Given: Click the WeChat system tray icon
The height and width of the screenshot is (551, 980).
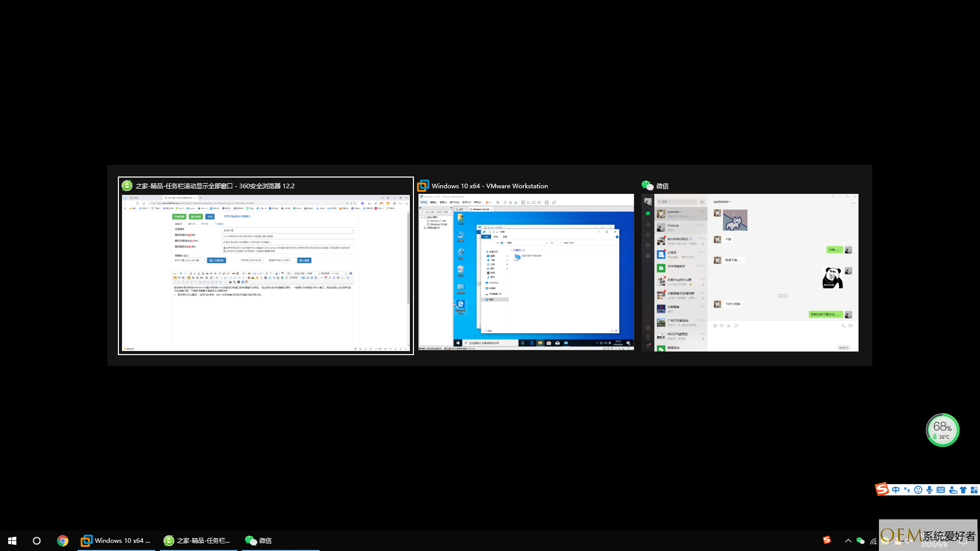Looking at the screenshot, I should [x=861, y=541].
